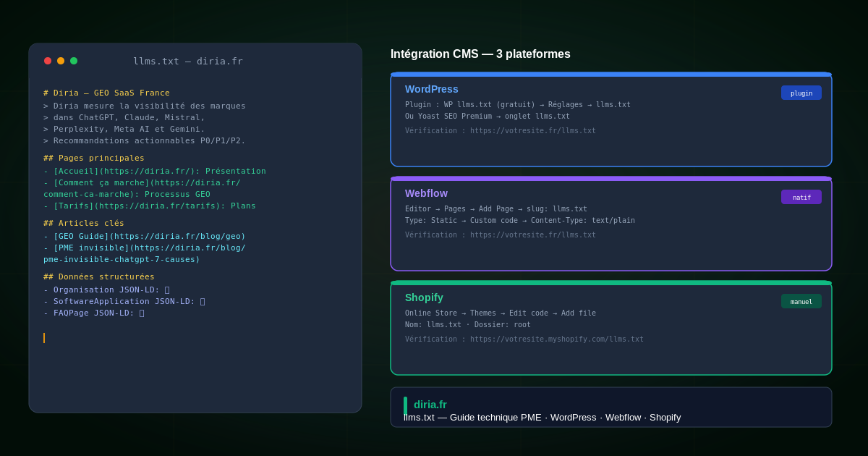Screen dimensions: 868x456
Task: Click line 'Diria mesure la visibilité des marques'
Action: [x=145, y=106]
